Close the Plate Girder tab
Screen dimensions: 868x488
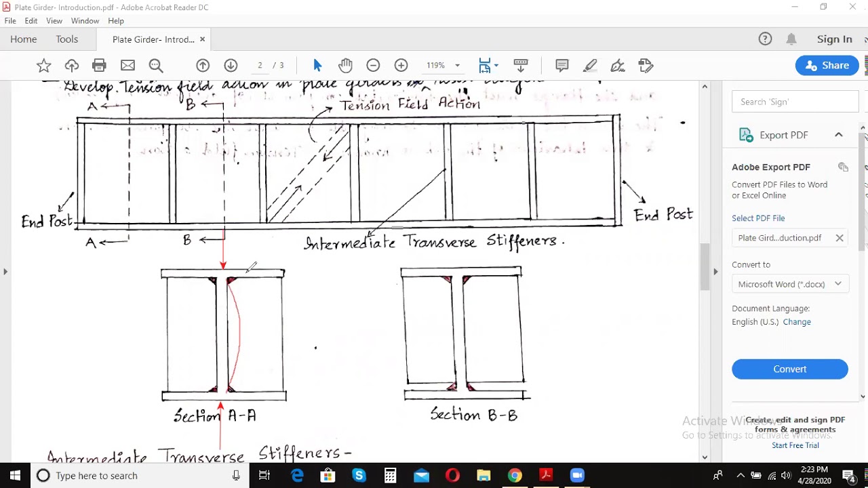[x=202, y=39]
